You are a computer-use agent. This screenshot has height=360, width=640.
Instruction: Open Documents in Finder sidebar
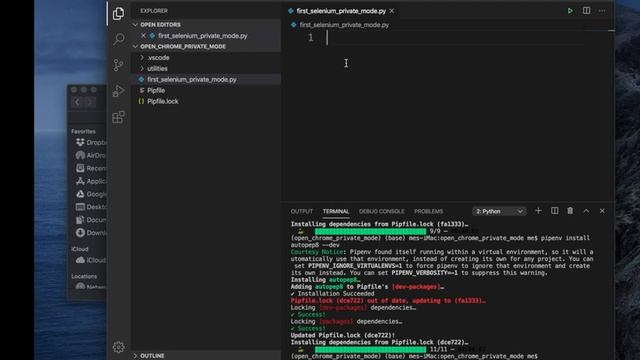click(91, 220)
